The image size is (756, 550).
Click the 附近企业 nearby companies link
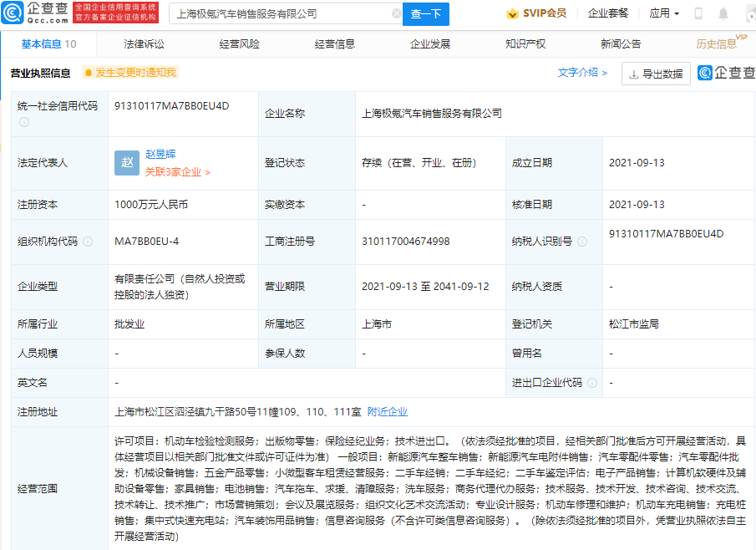point(388,412)
